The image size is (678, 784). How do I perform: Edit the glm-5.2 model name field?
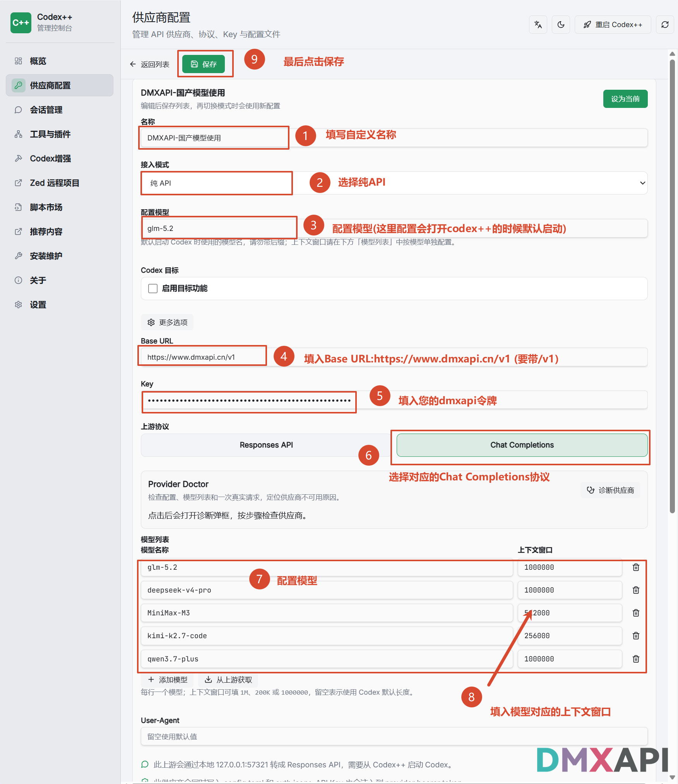tap(327, 567)
